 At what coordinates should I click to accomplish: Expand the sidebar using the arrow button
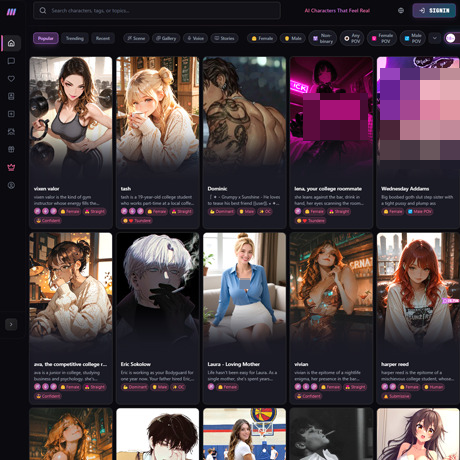tap(11, 324)
